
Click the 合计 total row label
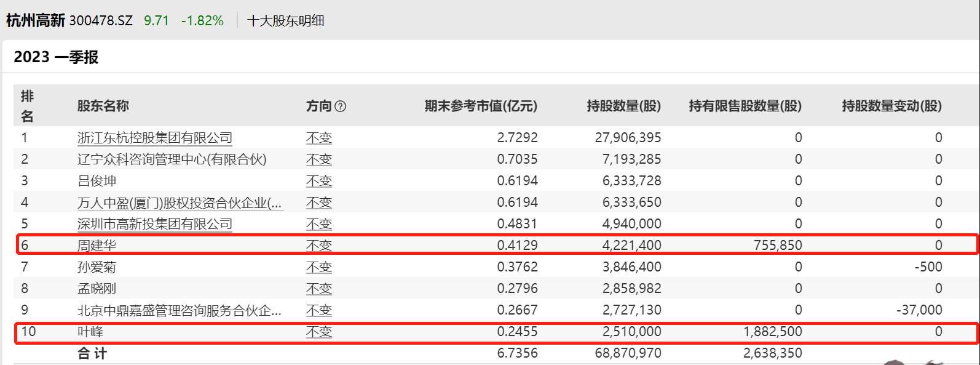92,353
